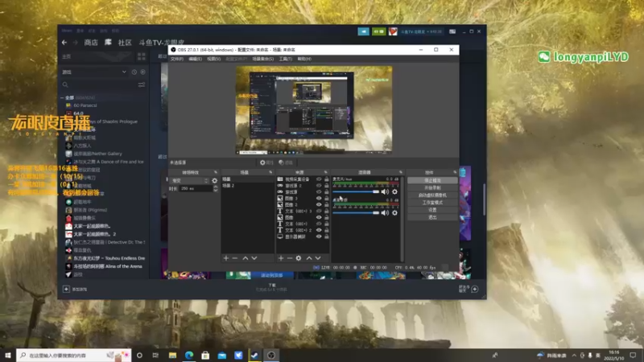Mute the desktop audio speaker icon
644x362 pixels.
pyautogui.click(x=385, y=212)
